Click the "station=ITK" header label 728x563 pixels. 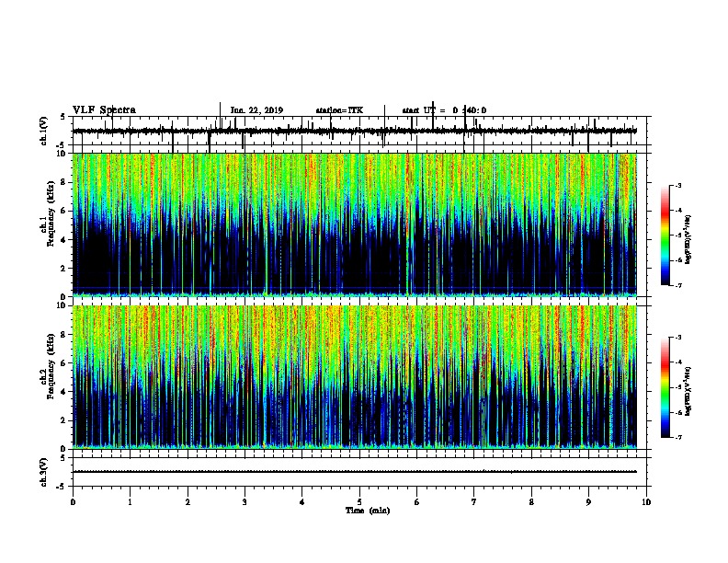click(339, 110)
